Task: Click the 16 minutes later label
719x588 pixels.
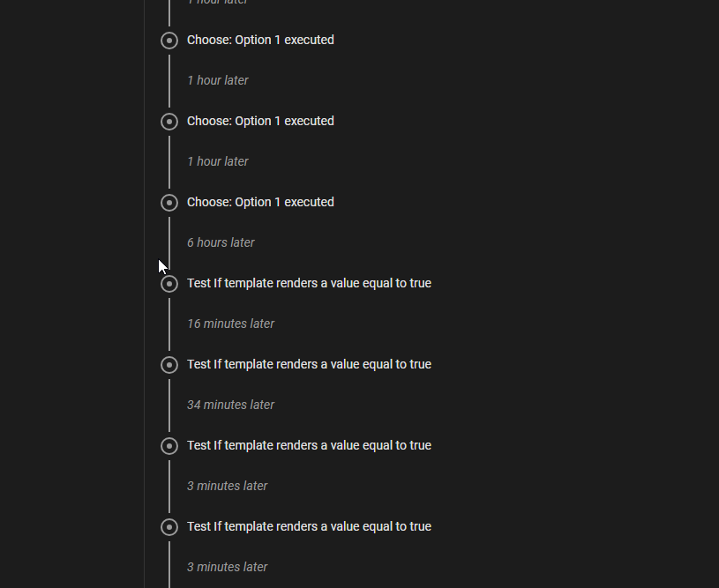Action: point(230,324)
